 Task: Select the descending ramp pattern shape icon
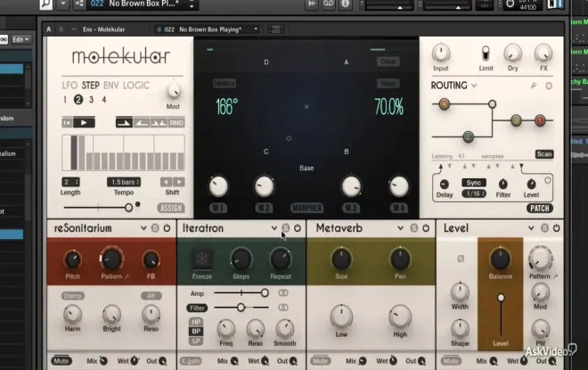click(x=124, y=123)
